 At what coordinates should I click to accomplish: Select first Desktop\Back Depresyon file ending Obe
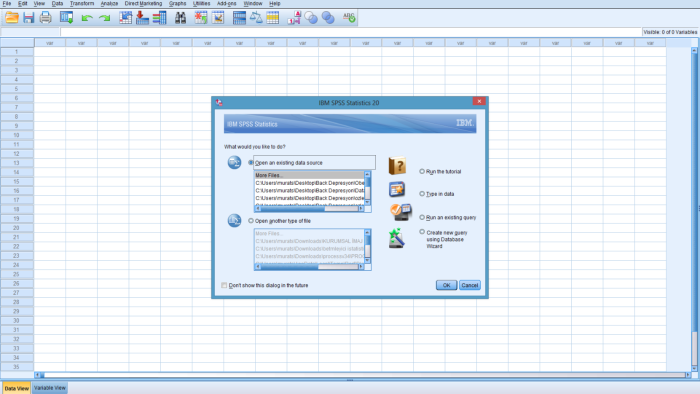309,183
